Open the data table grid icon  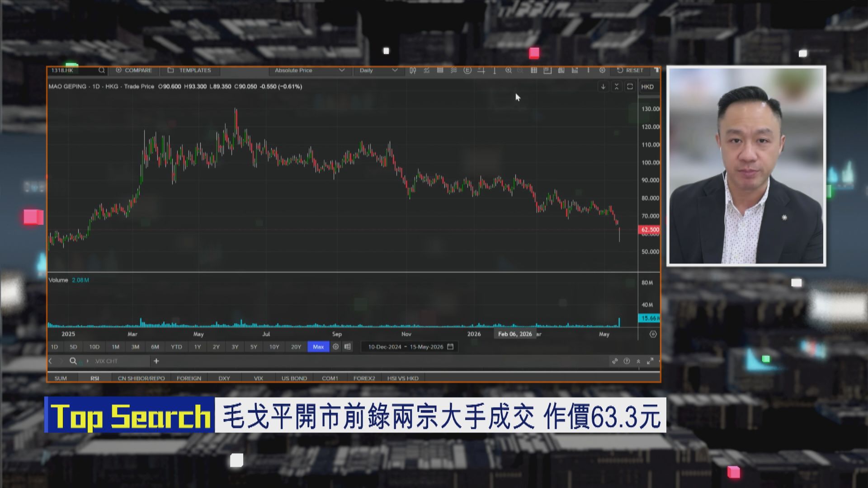[534, 70]
